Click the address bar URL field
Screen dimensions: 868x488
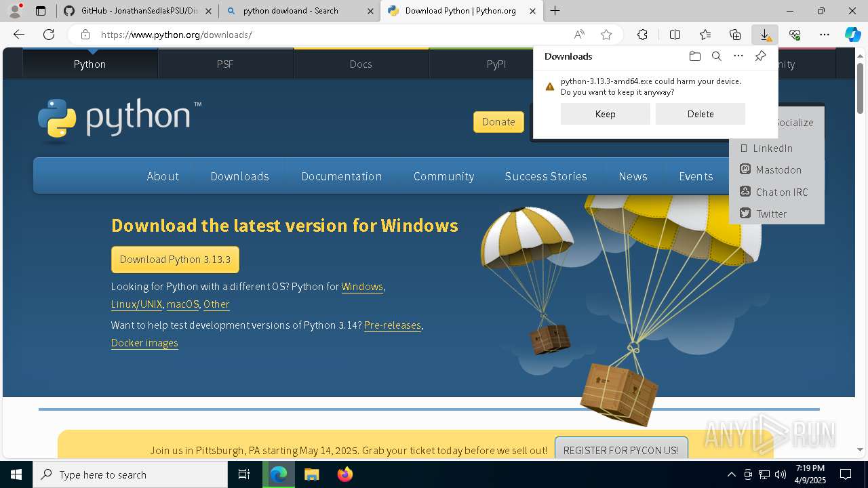pos(325,35)
